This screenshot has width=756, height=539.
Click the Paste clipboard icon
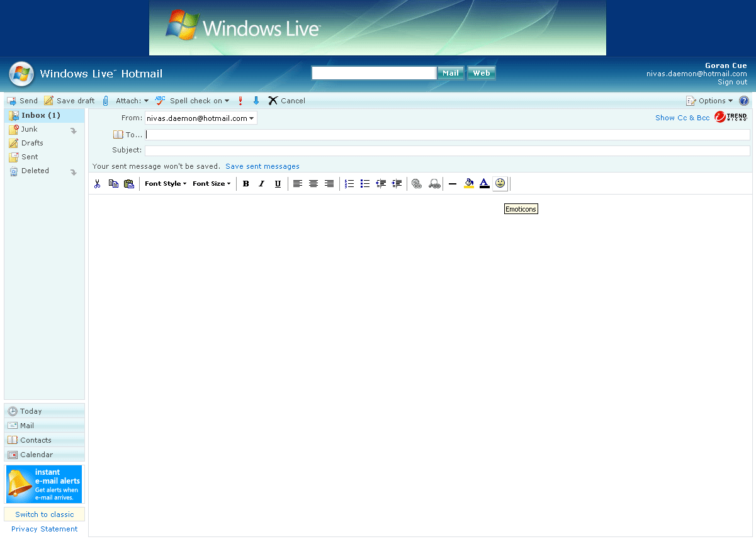(129, 184)
